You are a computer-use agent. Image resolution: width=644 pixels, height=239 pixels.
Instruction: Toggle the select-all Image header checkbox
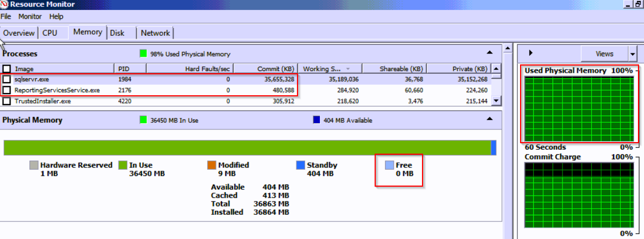(x=7, y=69)
